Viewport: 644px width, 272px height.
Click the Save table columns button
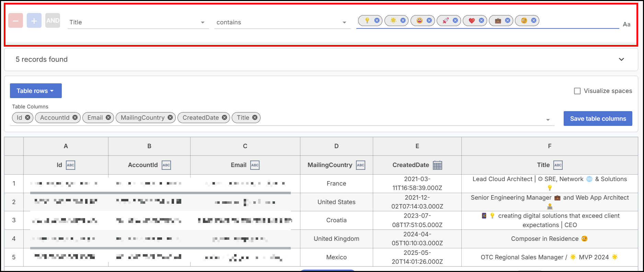598,119
